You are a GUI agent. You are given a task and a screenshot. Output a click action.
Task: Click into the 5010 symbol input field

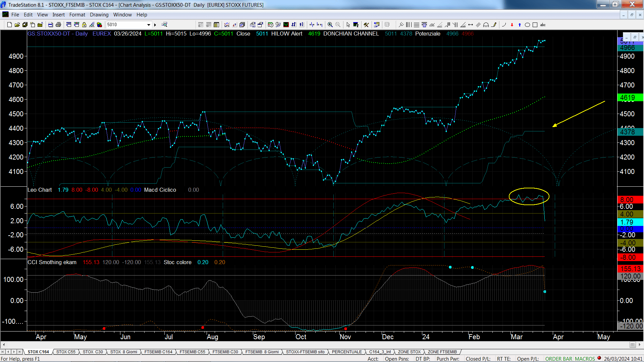[126, 25]
